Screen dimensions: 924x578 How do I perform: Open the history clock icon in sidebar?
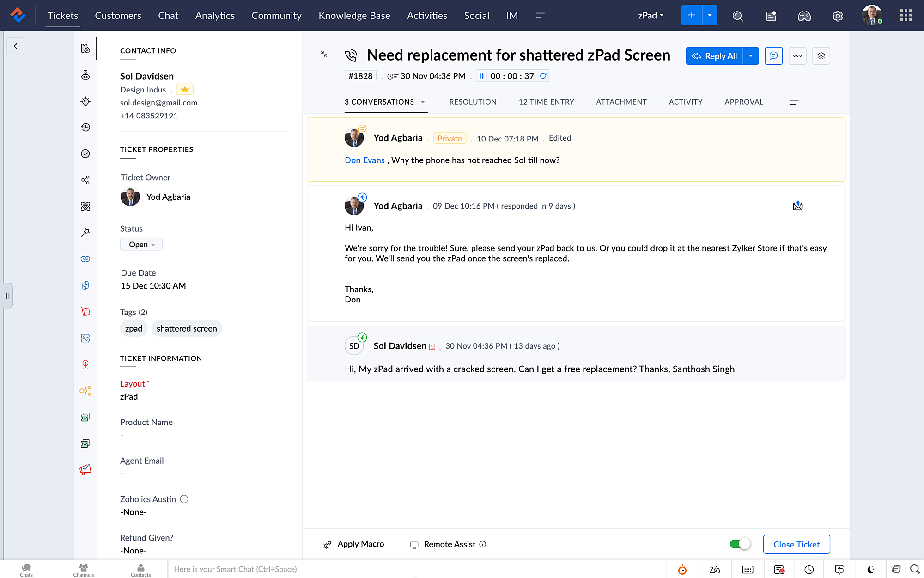click(x=85, y=128)
